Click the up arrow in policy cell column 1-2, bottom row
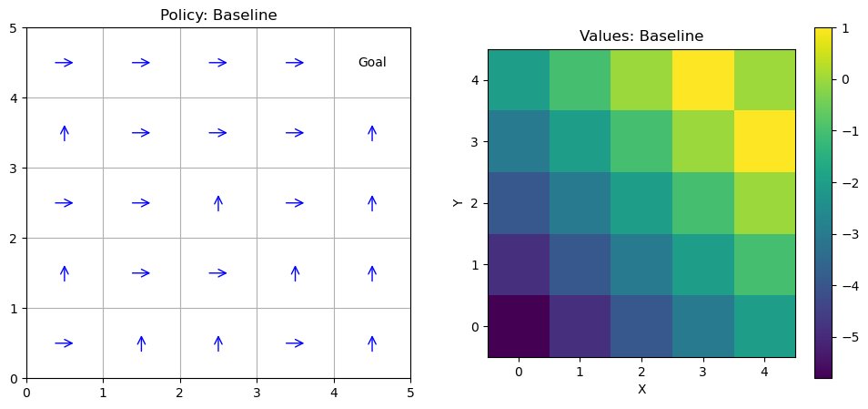Viewport: 868px width, 409px height. pos(141,343)
